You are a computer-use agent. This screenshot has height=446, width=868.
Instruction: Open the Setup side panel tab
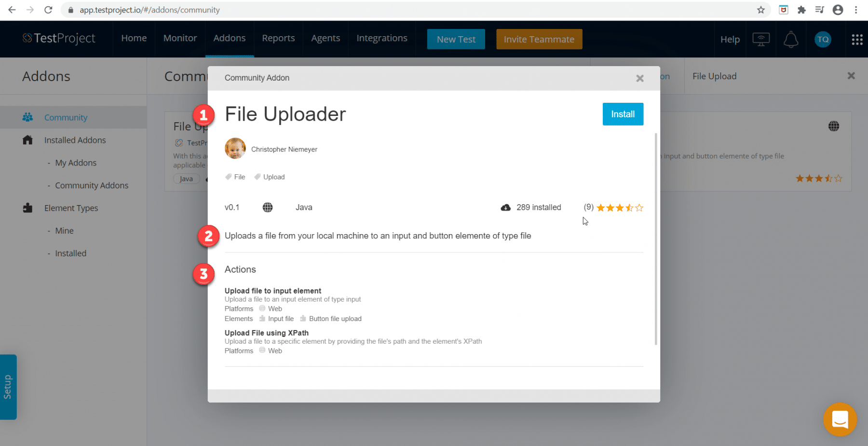tap(8, 387)
